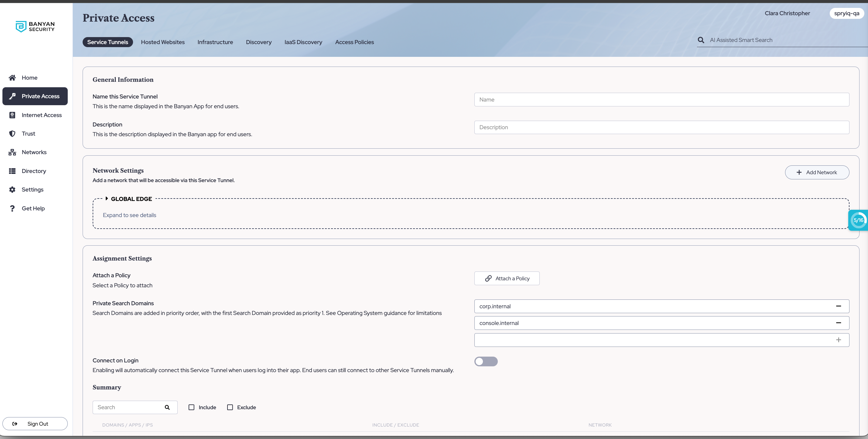The width and height of the screenshot is (868, 439).
Task: Click the Add Network button
Action: pyautogui.click(x=817, y=172)
